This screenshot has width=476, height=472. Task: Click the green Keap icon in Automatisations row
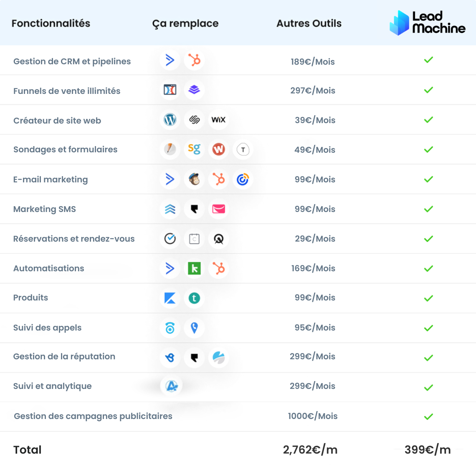(x=194, y=268)
